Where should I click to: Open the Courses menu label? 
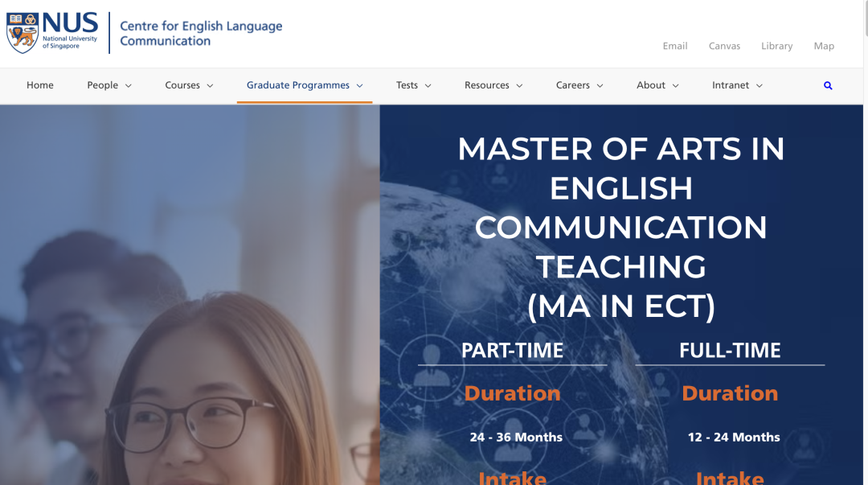tap(182, 85)
